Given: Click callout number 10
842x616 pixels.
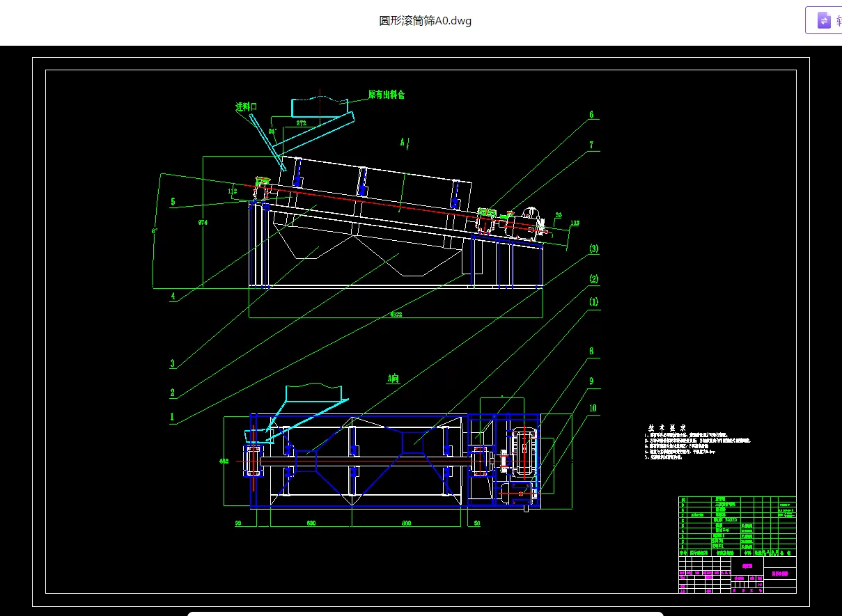Looking at the screenshot, I should [x=593, y=409].
